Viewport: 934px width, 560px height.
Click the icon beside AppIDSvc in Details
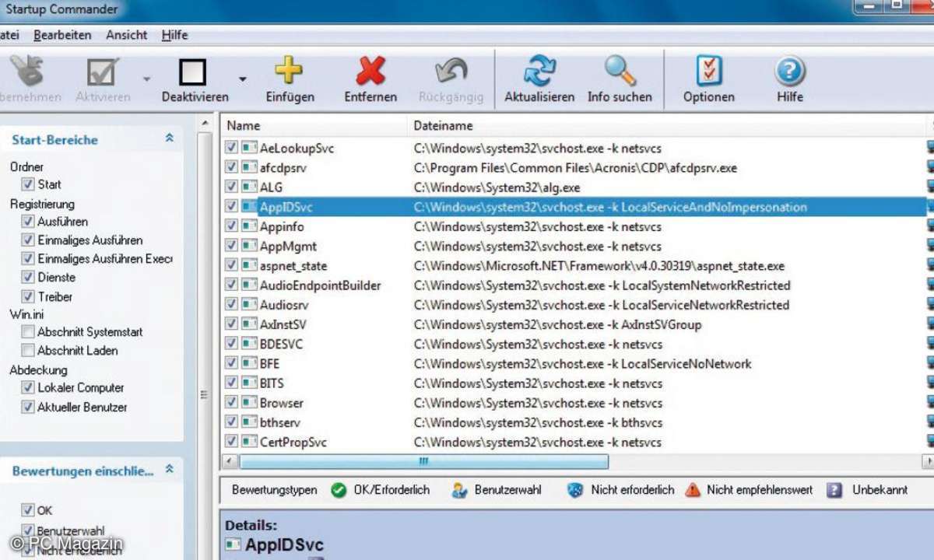(232, 544)
